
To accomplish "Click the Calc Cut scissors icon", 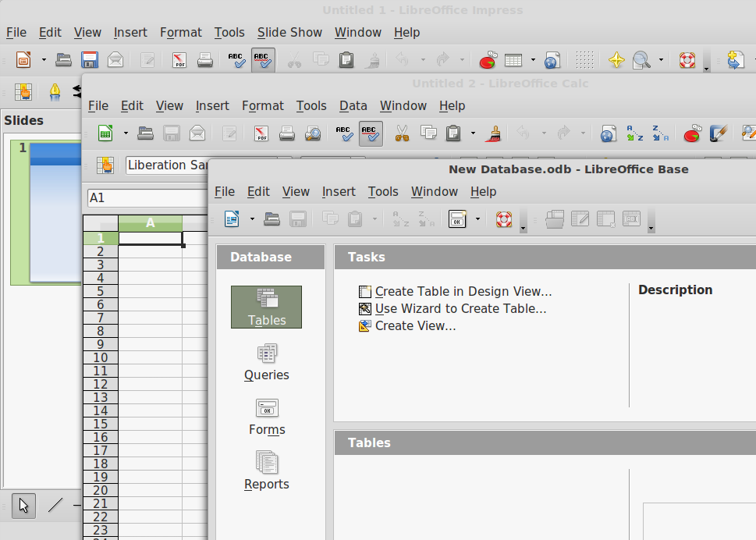I will point(402,133).
